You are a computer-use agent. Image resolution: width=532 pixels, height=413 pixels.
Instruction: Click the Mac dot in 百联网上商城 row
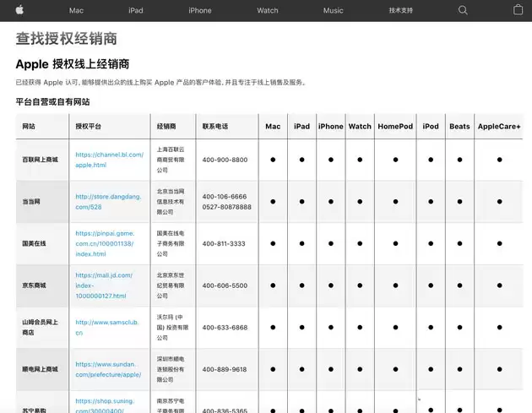coord(273,160)
